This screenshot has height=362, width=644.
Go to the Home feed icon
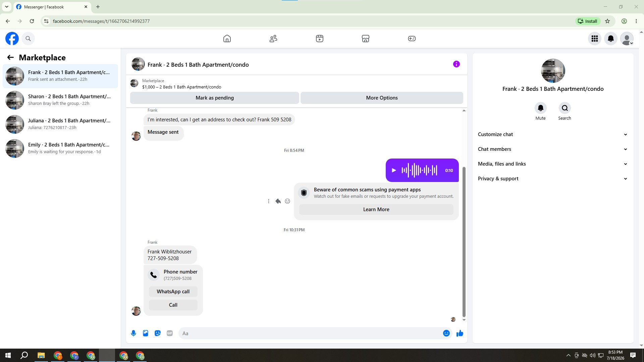227,39
